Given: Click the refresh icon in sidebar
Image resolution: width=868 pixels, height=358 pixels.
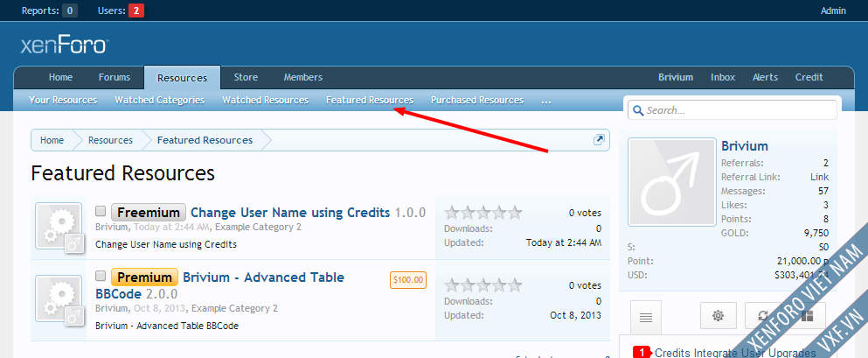Looking at the screenshot, I should pyautogui.click(x=763, y=316).
